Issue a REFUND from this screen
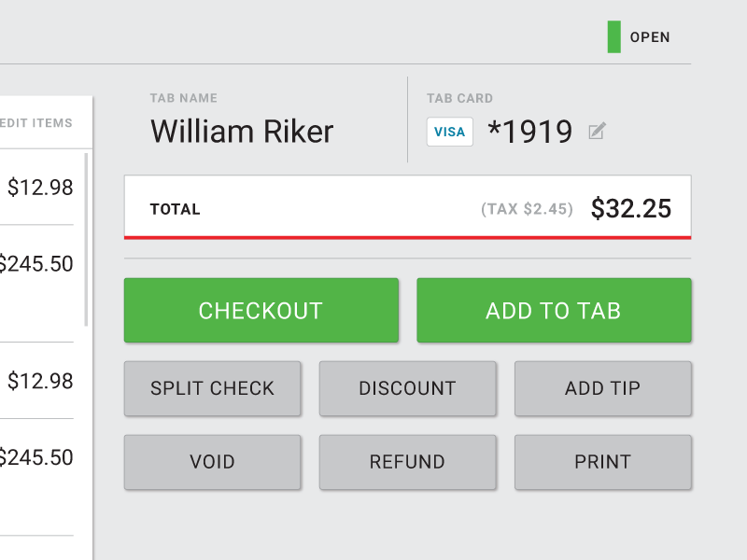Screen dimensions: 747x560 point(408,461)
